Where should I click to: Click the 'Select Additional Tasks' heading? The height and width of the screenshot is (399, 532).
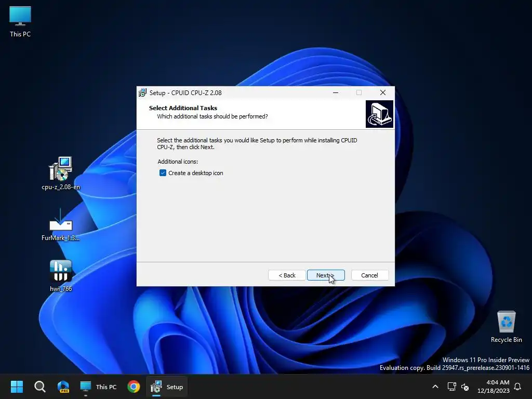pyautogui.click(x=183, y=108)
